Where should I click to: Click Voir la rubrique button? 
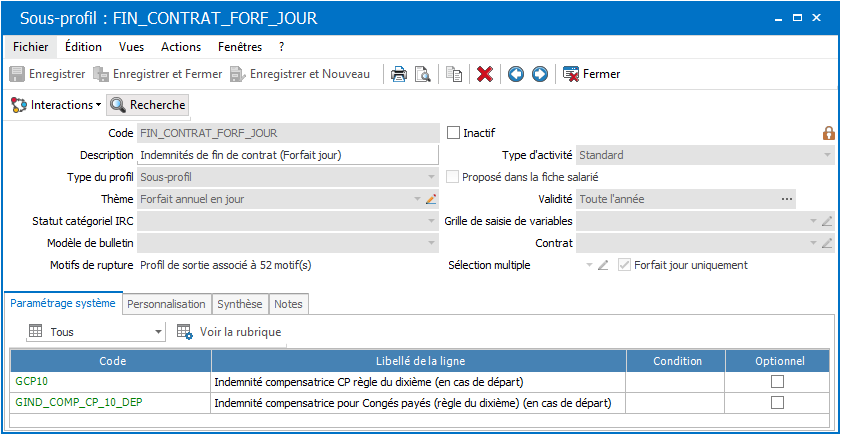[x=229, y=332]
